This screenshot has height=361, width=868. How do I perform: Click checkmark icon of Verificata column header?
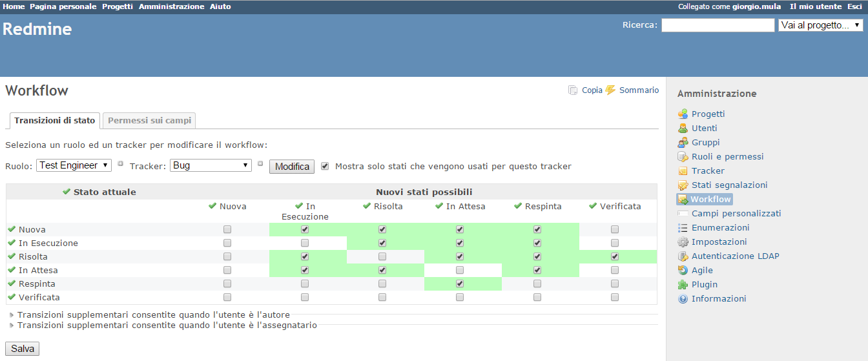pyautogui.click(x=593, y=206)
